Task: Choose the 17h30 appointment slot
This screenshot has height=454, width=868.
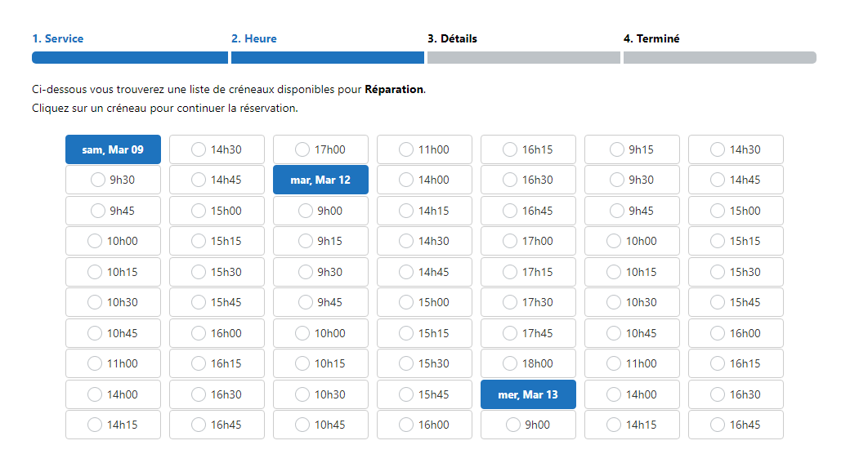Action: 528,302
